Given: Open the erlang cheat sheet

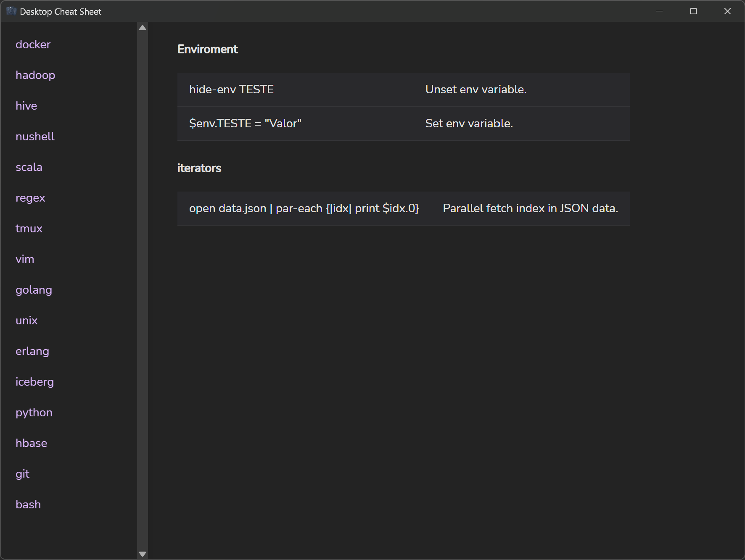Looking at the screenshot, I should pyautogui.click(x=32, y=351).
